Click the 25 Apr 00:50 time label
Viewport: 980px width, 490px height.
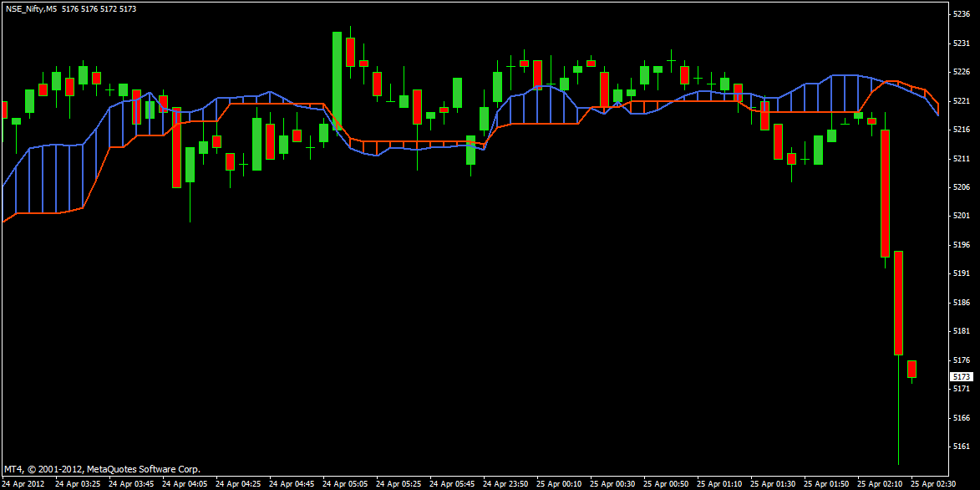[x=668, y=484]
